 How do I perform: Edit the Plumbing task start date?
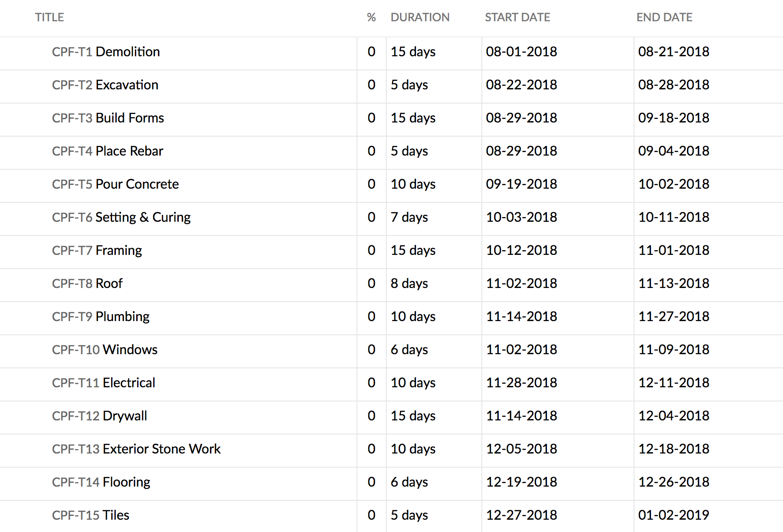pyautogui.click(x=522, y=317)
